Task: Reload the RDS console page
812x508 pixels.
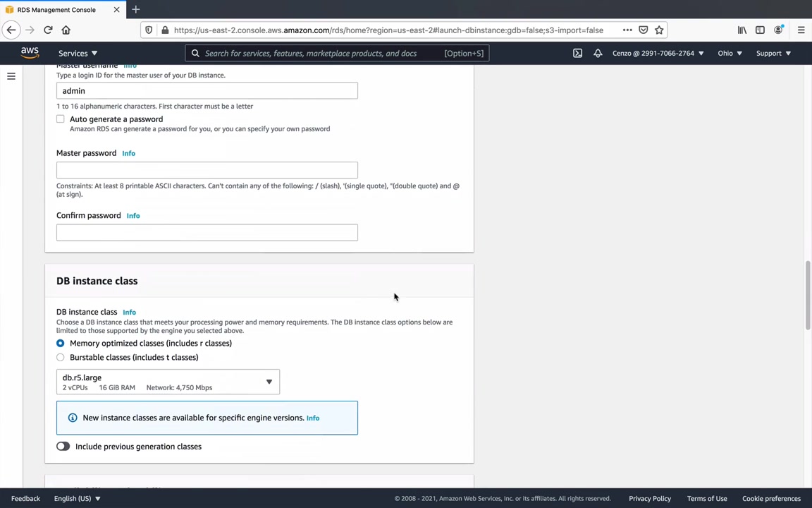Action: [48, 30]
